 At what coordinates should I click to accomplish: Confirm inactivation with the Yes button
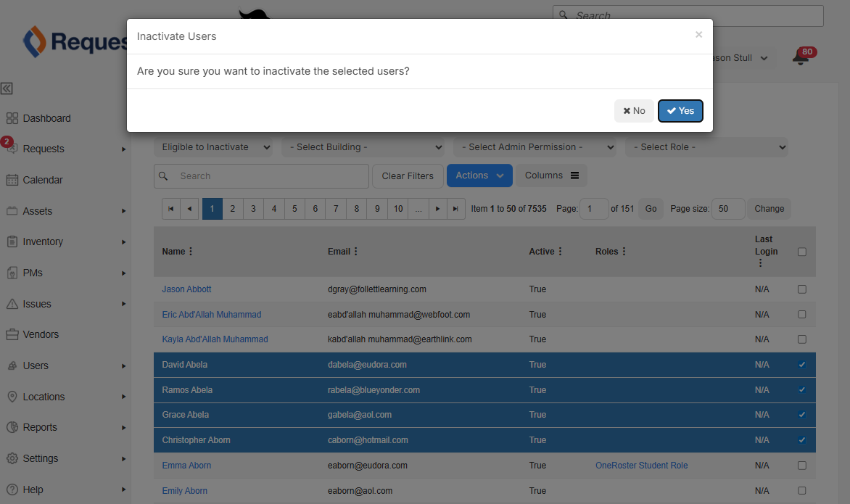tap(680, 111)
